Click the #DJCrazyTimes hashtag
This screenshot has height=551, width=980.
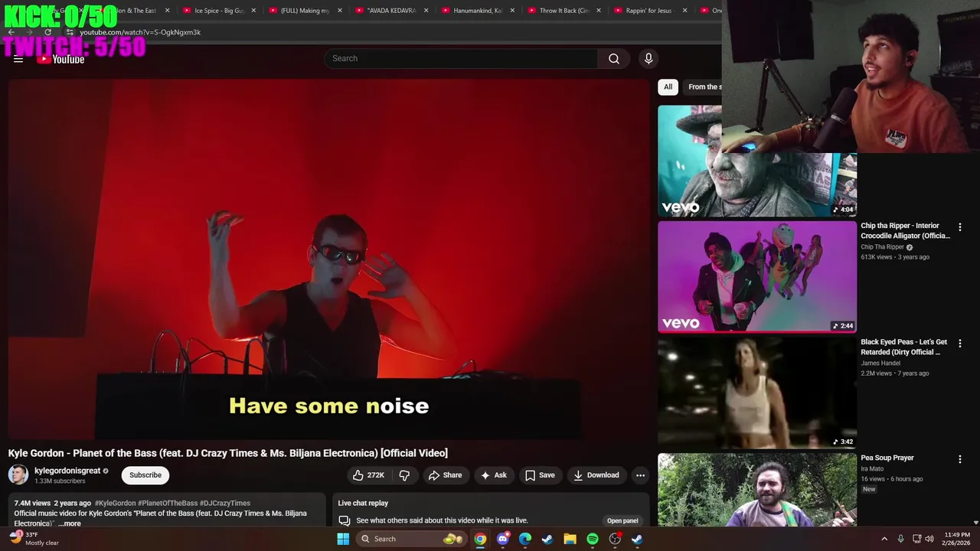[225, 504]
